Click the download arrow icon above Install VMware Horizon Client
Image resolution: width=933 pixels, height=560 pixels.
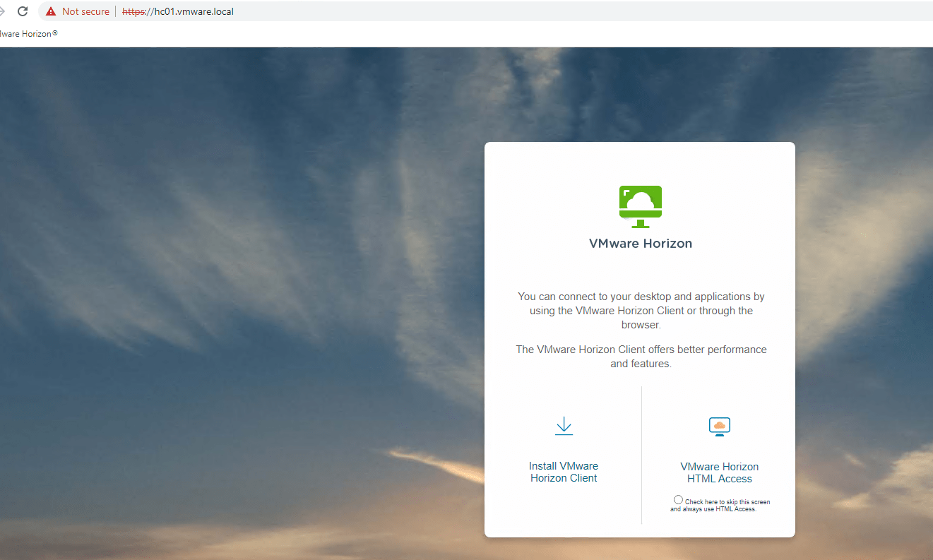click(x=564, y=425)
